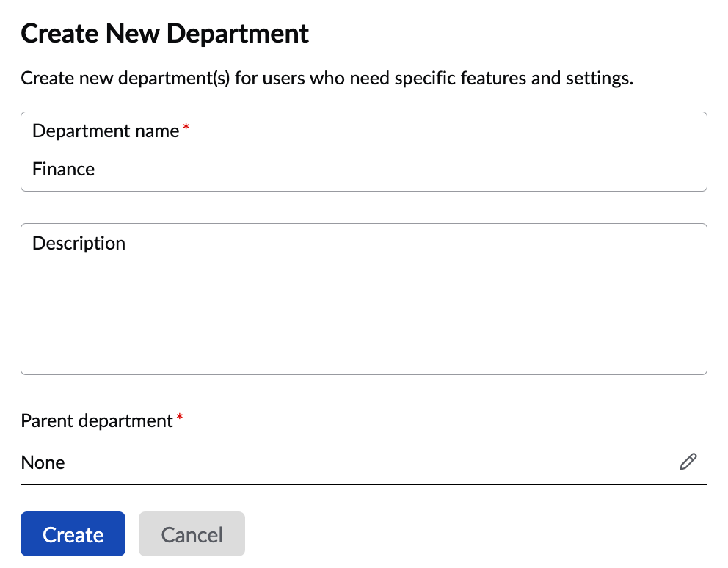Image resolution: width=728 pixels, height=568 pixels.
Task: Click the red asterisk beside Parent department
Action: coord(180,419)
